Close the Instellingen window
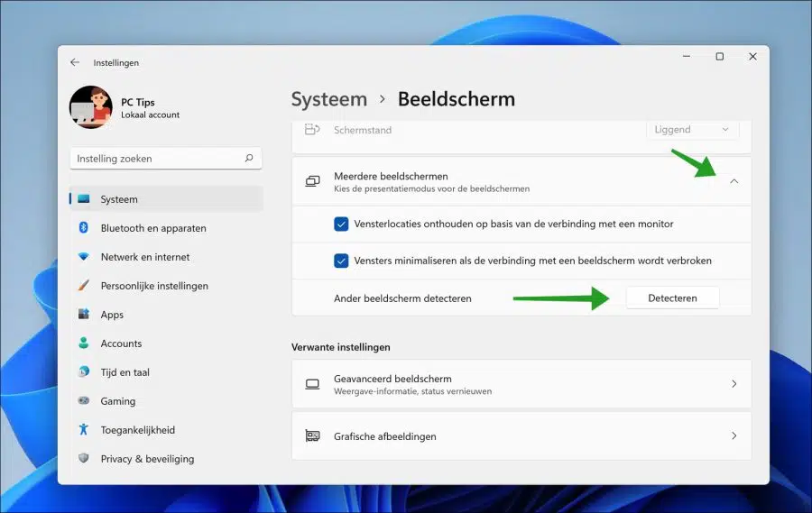This screenshot has height=513, width=812. coord(753,57)
